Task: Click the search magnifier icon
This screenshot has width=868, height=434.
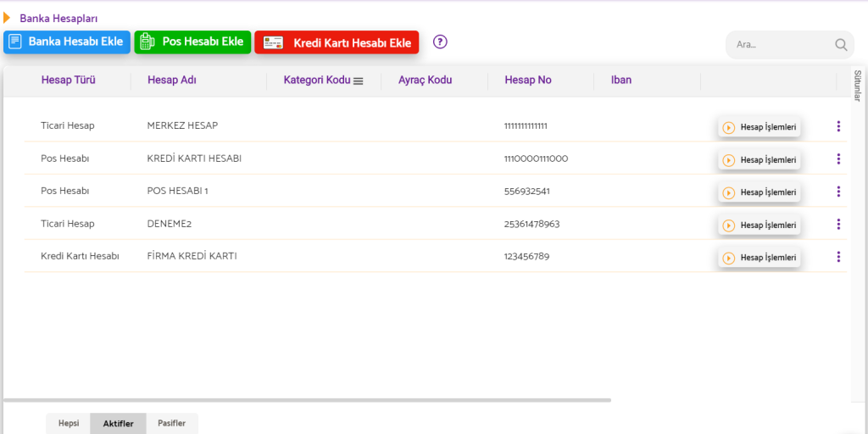Action: click(x=841, y=45)
